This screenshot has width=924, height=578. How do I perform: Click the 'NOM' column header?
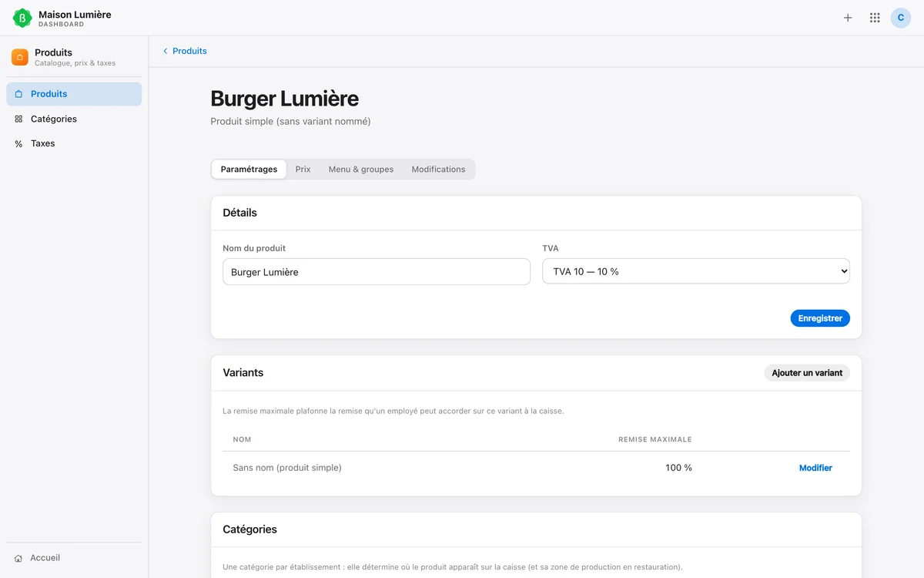[242, 439]
